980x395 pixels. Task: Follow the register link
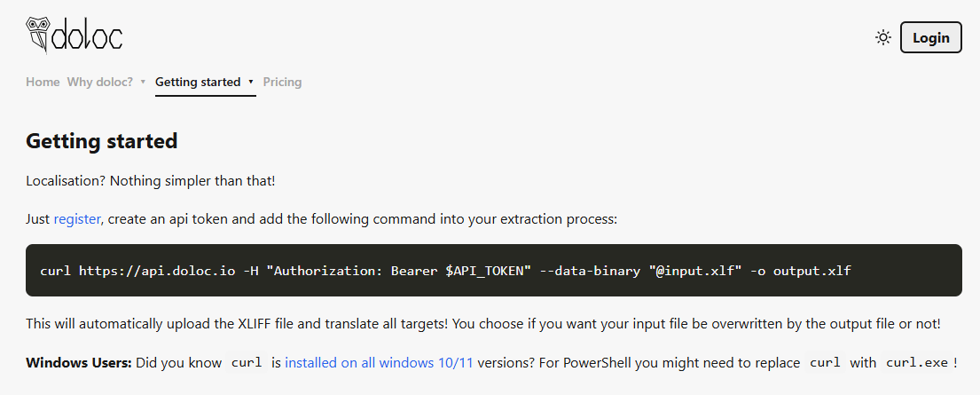point(77,218)
